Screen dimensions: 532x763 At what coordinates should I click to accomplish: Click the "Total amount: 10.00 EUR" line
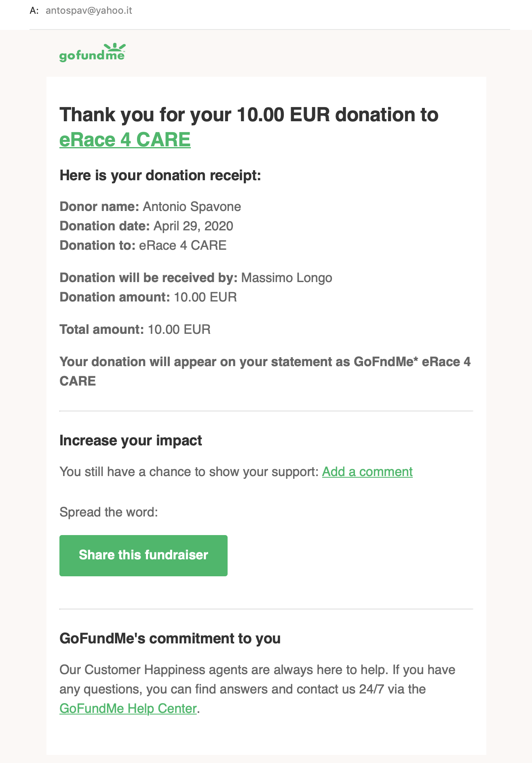[135, 329]
